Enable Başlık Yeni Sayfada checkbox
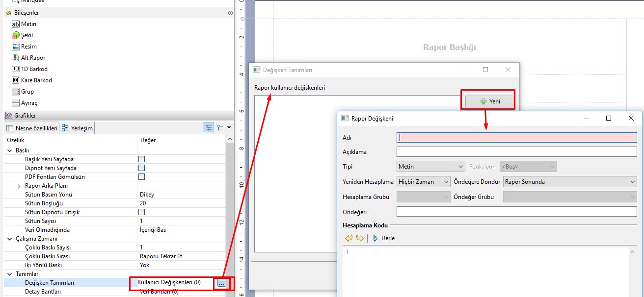Viewport: 644px width, 297px height. point(141,159)
